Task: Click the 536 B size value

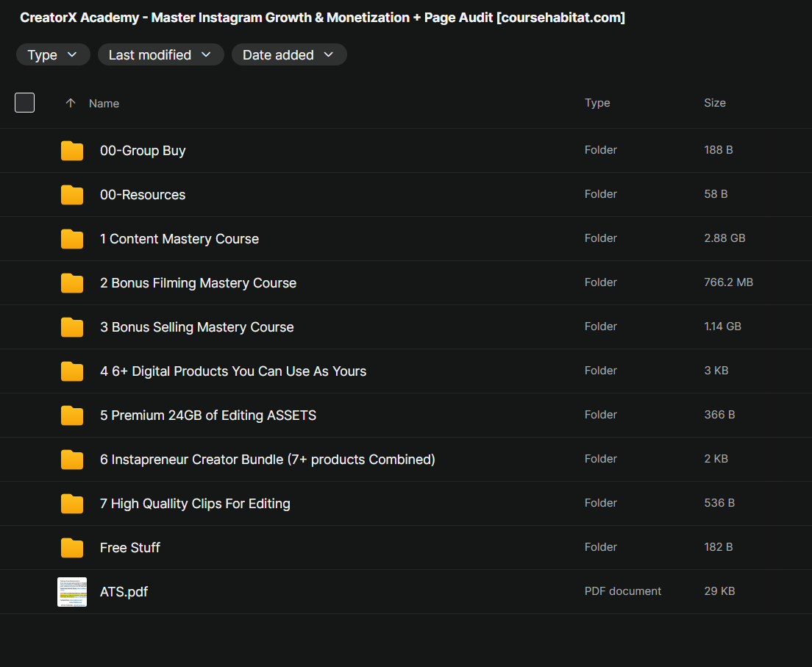Action: [x=719, y=502]
